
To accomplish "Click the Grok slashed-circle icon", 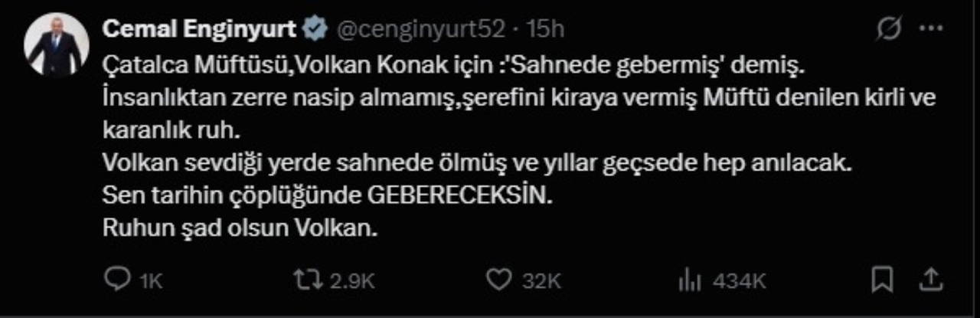I will [x=888, y=29].
